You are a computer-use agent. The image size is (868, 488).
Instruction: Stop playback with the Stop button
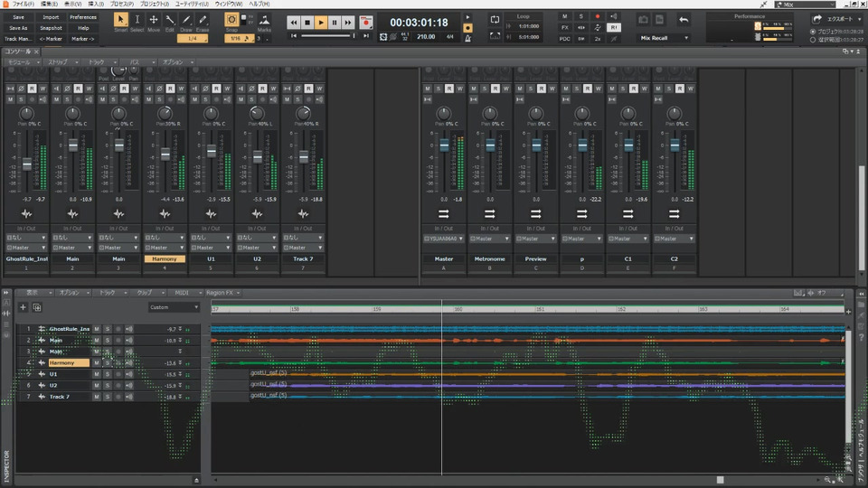(x=307, y=23)
